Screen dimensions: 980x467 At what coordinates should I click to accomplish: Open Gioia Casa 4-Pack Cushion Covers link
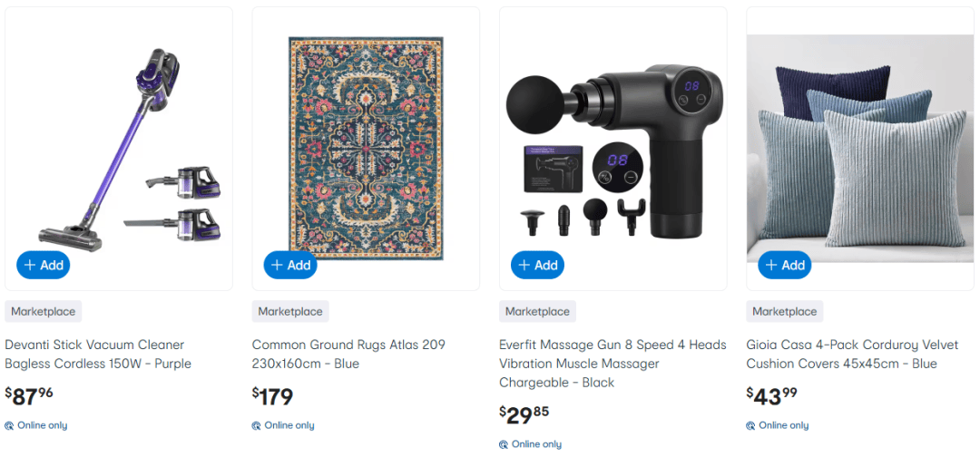pos(854,354)
